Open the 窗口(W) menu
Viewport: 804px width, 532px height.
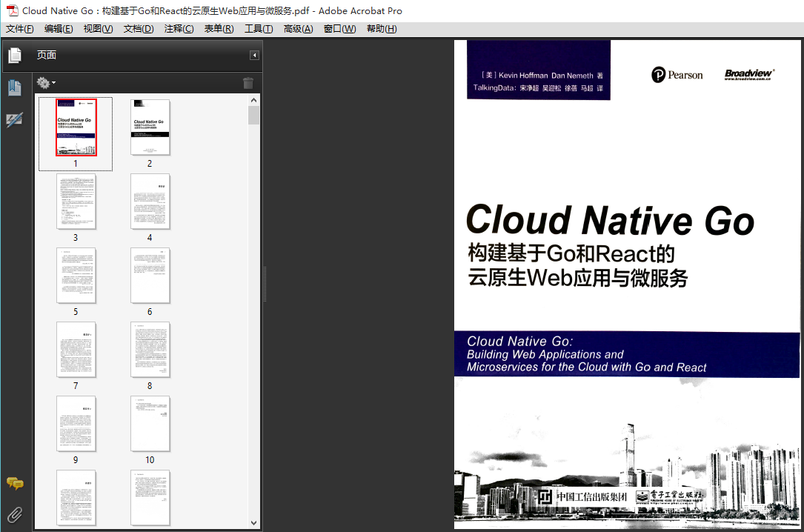339,29
